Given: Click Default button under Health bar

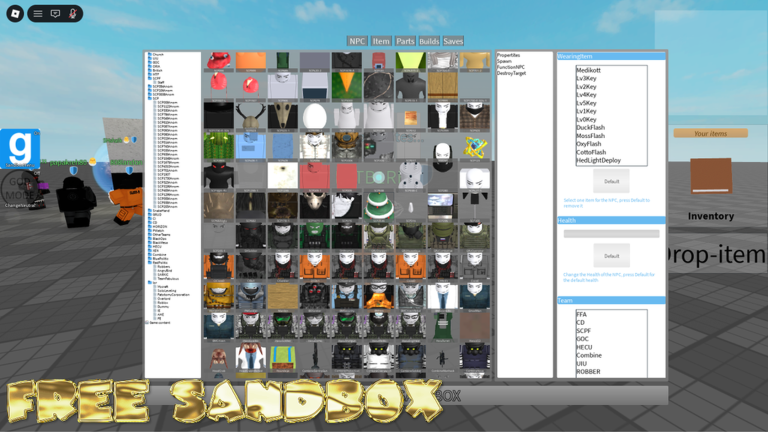Looking at the screenshot, I should (x=611, y=256).
